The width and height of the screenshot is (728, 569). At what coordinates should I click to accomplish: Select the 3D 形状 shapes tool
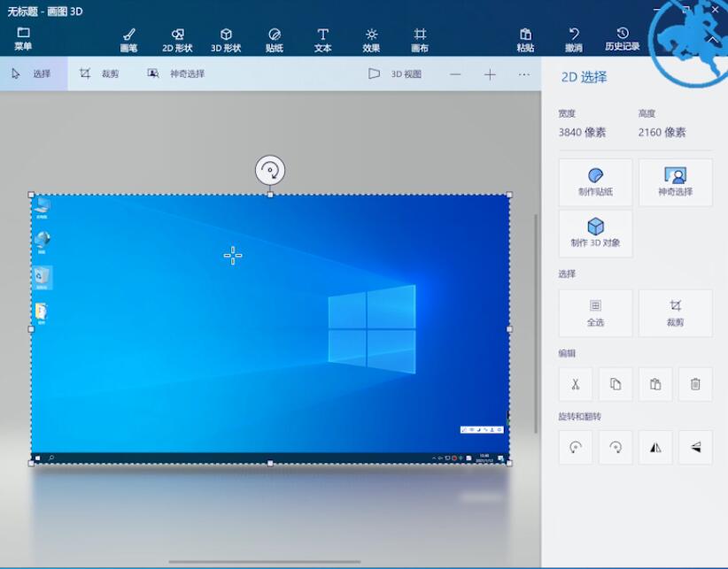point(226,39)
